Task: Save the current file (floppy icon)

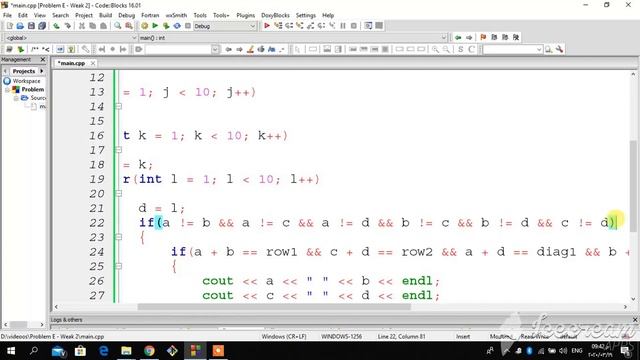Action: pos(31,26)
